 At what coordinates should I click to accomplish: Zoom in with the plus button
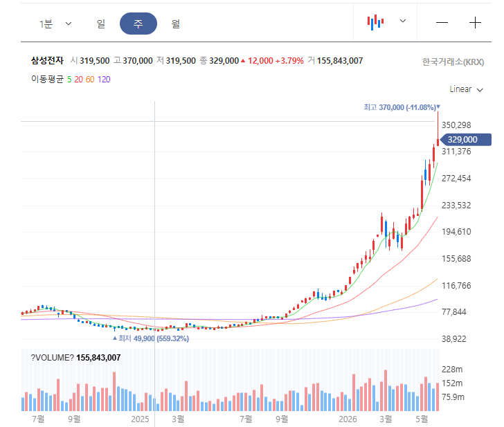pyautogui.click(x=475, y=22)
